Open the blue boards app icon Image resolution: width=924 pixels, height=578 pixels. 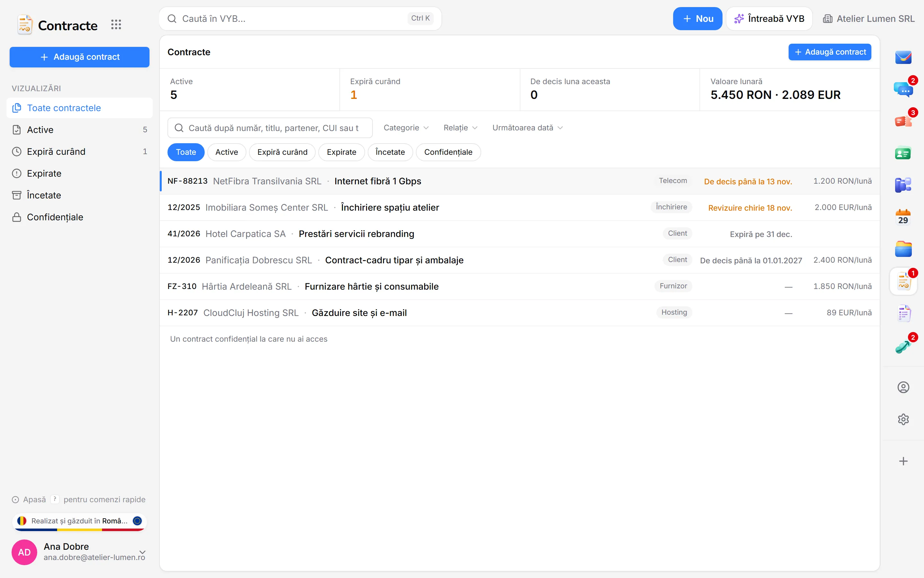903,185
